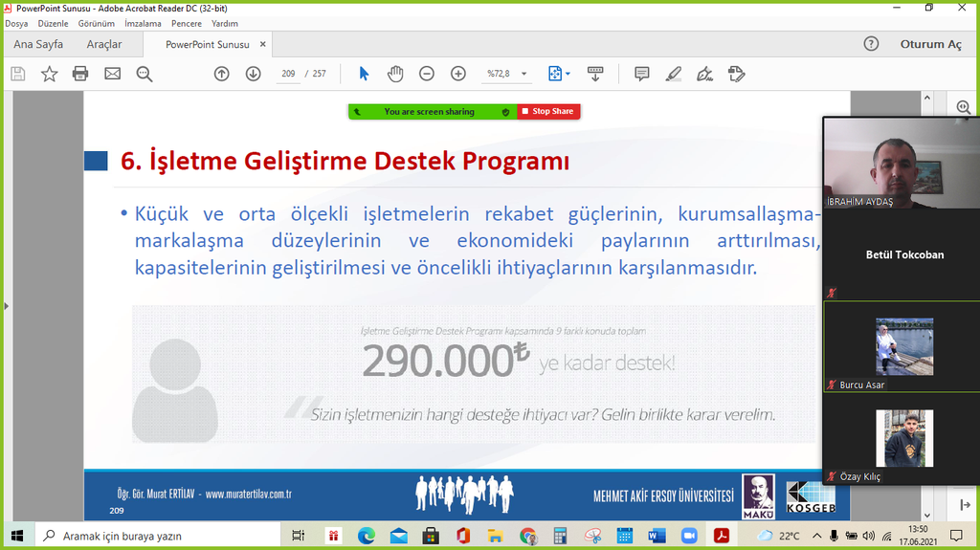Image resolution: width=980 pixels, height=550 pixels.
Task: Close the PowerPoint Sunusu tab
Action: click(262, 44)
